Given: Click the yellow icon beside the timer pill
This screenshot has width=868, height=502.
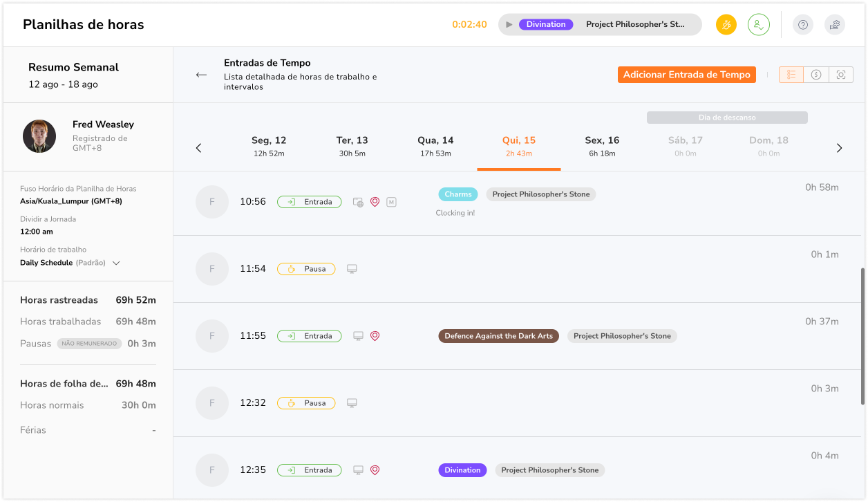Looking at the screenshot, I should (x=726, y=25).
